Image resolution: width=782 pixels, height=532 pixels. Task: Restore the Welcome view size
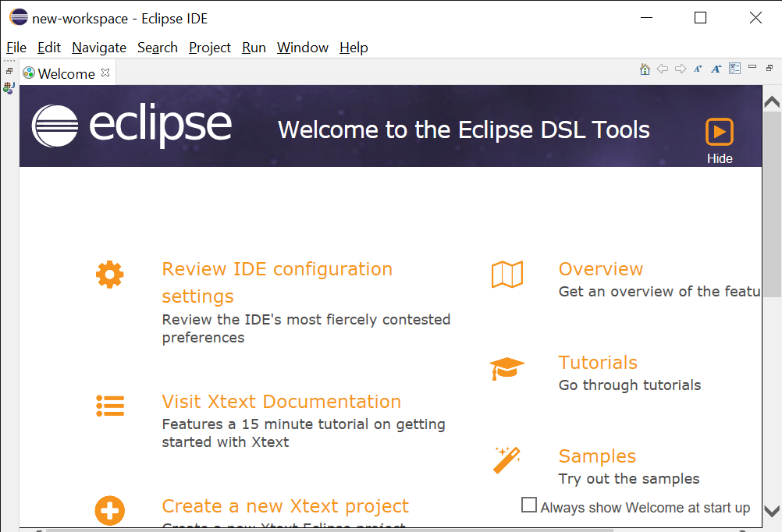click(x=770, y=68)
